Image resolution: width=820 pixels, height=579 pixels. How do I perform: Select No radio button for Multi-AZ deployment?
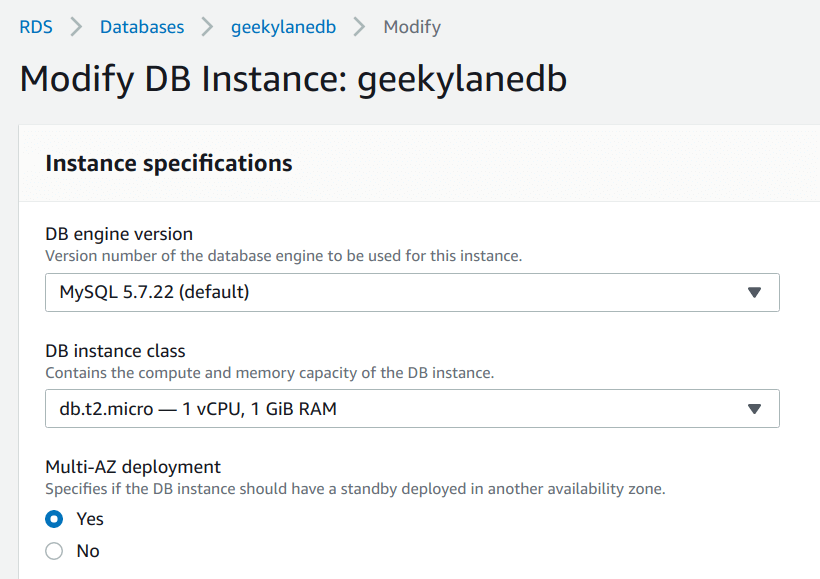[x=54, y=551]
